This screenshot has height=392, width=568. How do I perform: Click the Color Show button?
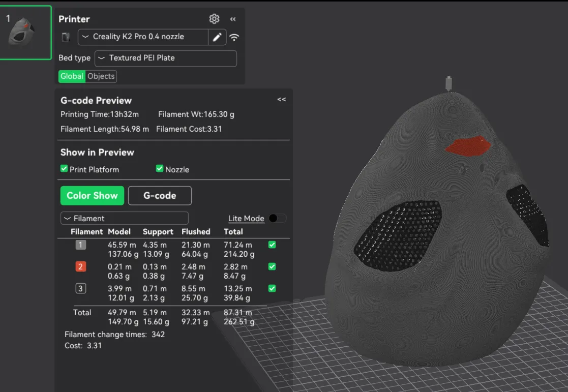[x=92, y=196]
